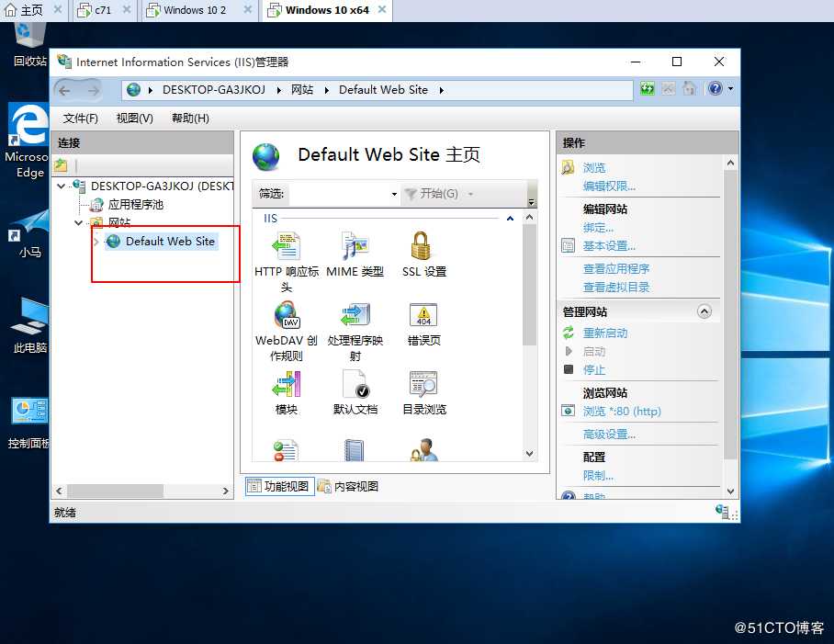
Task: Open 基本设置... link
Action: [x=609, y=246]
